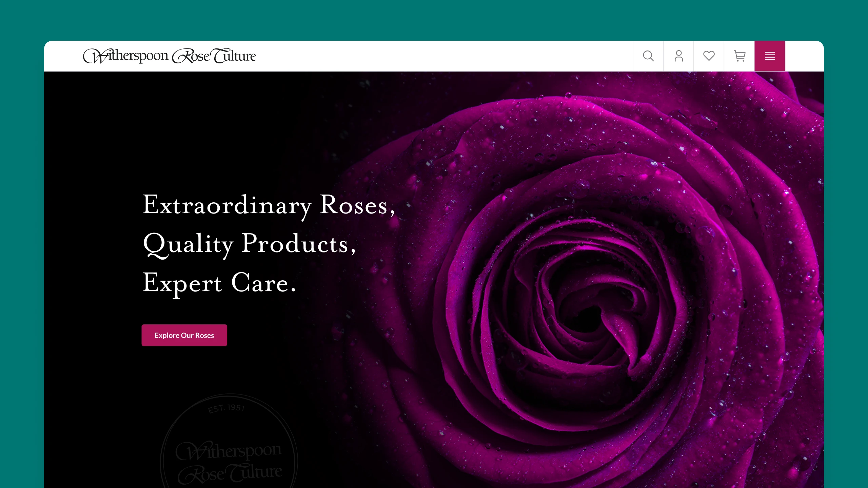The width and height of the screenshot is (868, 488).
Task: Click the EST. 1957 text on badge
Action: (x=226, y=408)
